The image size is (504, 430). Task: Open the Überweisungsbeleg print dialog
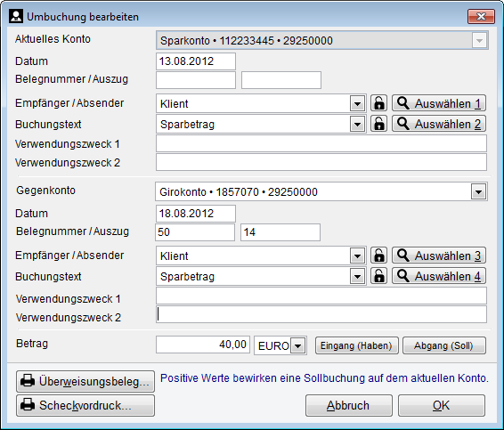pyautogui.click(x=85, y=381)
